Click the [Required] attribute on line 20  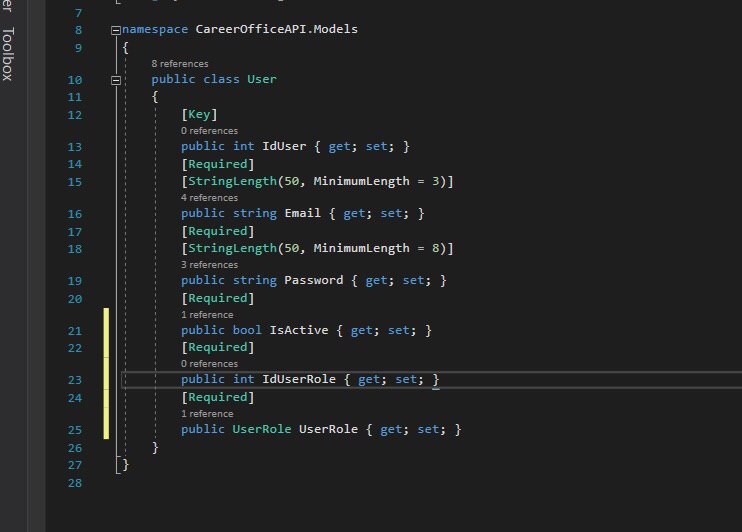(x=218, y=298)
